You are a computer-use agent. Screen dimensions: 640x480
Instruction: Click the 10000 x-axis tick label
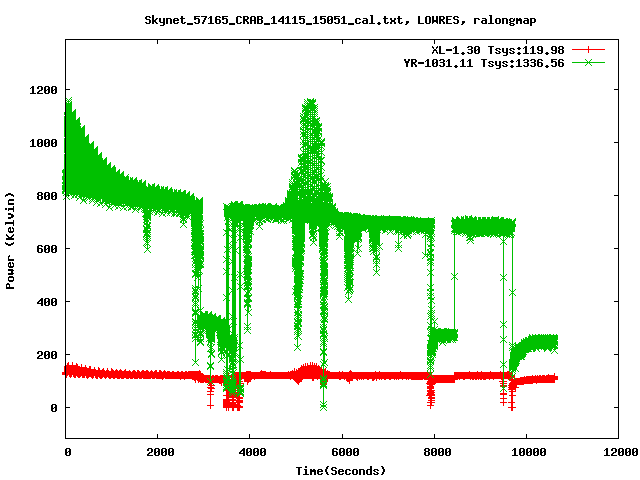(529, 452)
